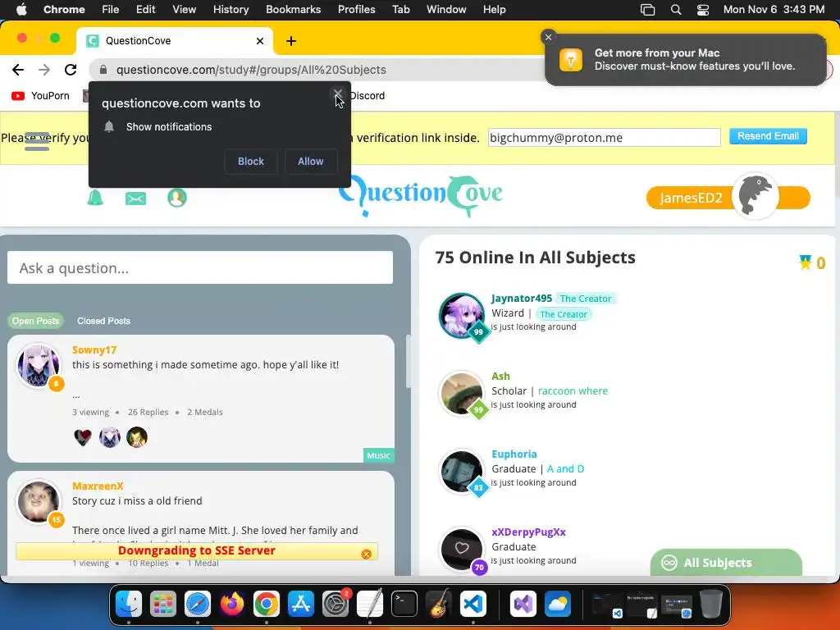Click the heart avatar under Sowny17's post
This screenshot has width=840, height=630.
tap(83, 437)
